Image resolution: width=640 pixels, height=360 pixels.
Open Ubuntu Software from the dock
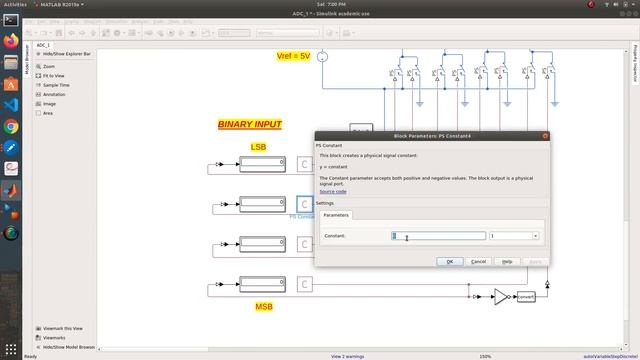click(x=11, y=84)
